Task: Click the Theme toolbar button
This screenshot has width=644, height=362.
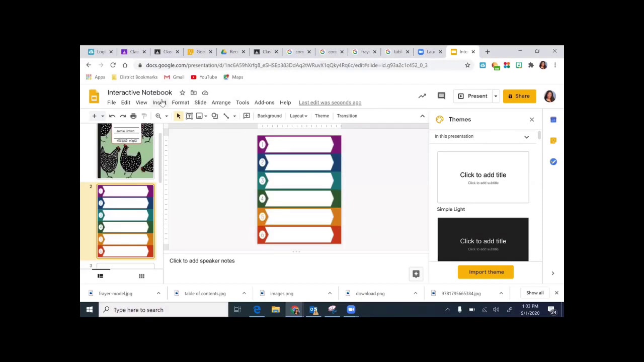Action: tap(322, 116)
